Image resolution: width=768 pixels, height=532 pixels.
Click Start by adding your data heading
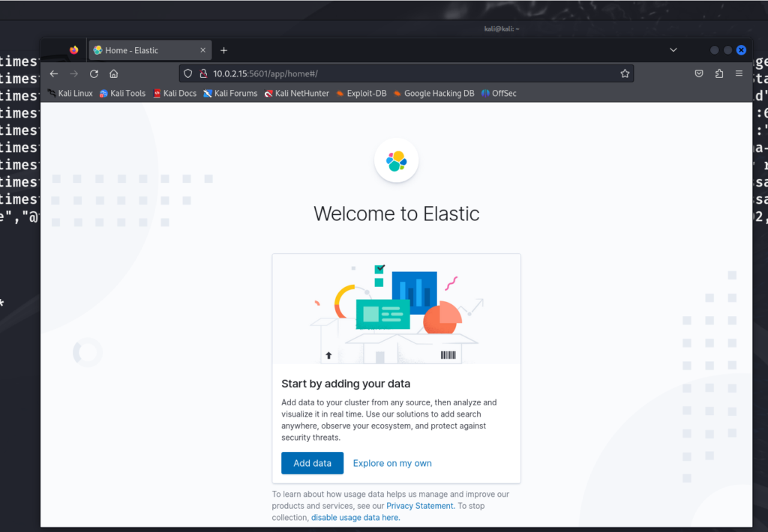point(346,384)
